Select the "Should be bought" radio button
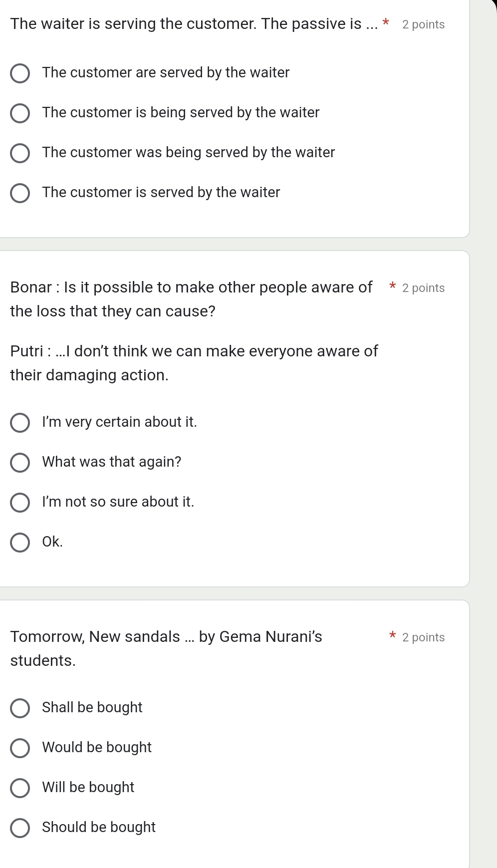Viewport: 497px width, 868px height. coord(20,828)
